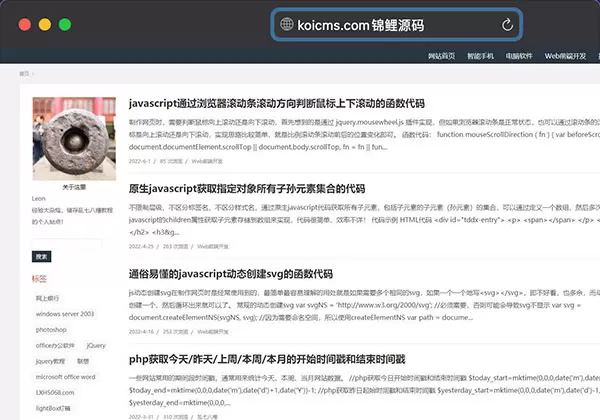
Task: Open article about javascript scroll direction detection
Action: [277, 103]
